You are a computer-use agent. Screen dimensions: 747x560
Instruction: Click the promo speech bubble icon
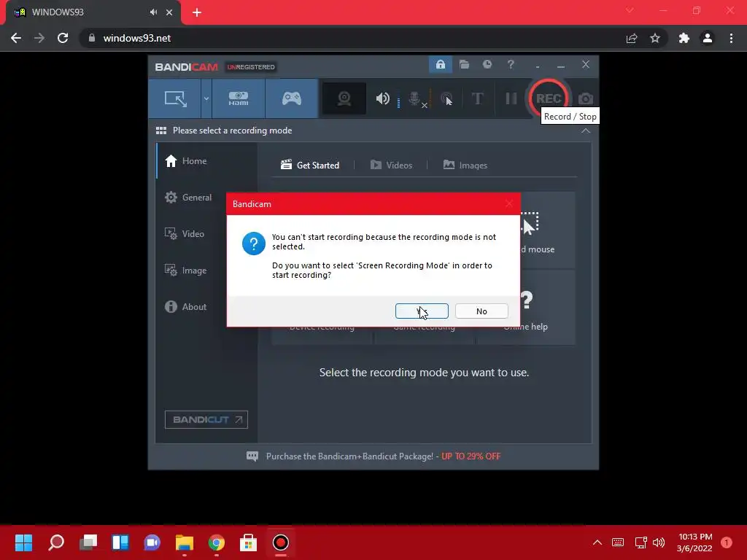click(x=252, y=456)
